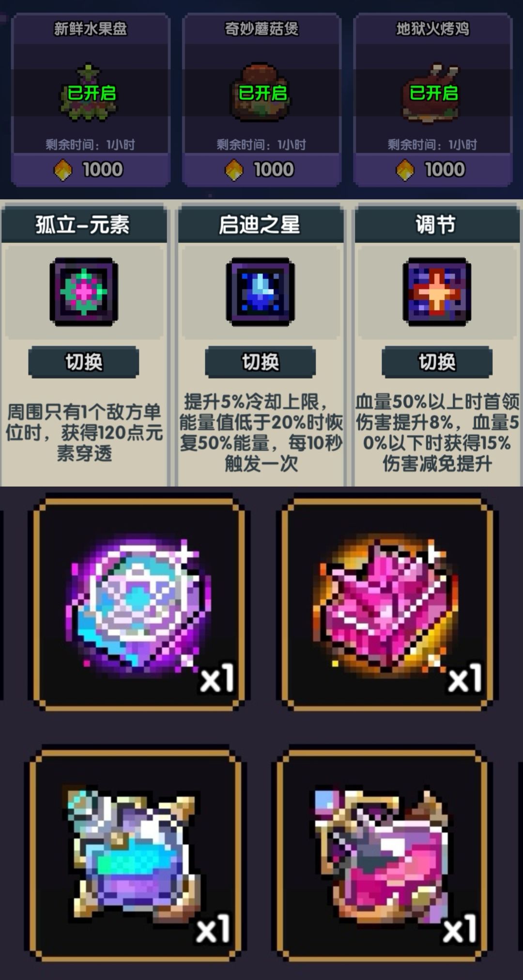Select the 孤立-元素 card header

coord(84,225)
